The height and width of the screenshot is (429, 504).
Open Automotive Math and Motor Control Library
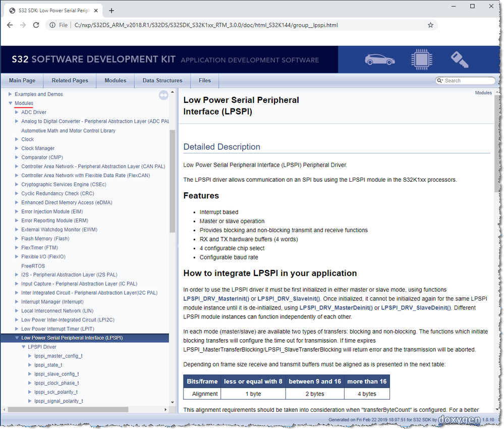68,131
